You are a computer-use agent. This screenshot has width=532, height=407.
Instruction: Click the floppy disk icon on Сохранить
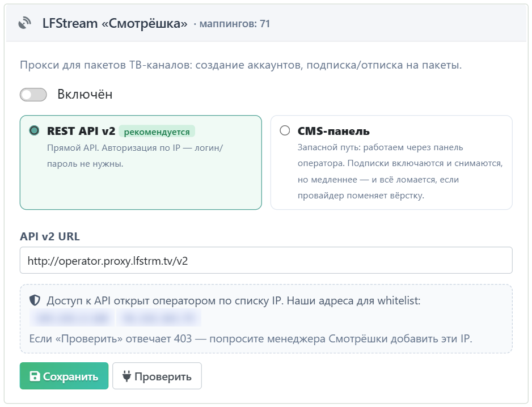35,376
